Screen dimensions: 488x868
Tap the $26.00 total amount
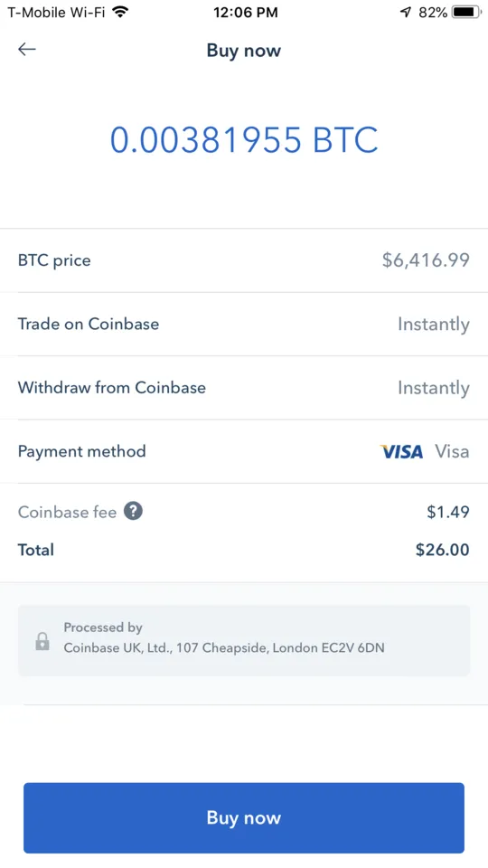[443, 550]
